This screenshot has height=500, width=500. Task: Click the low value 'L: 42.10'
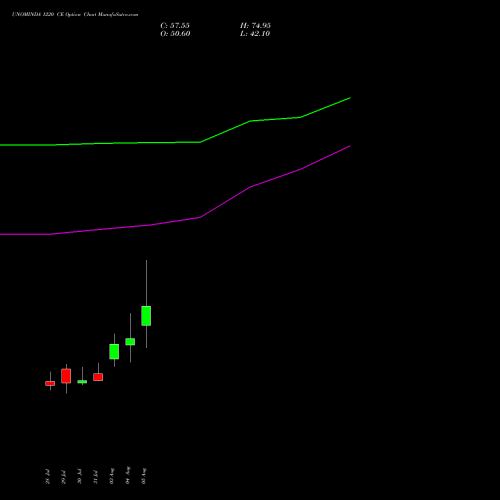click(255, 34)
